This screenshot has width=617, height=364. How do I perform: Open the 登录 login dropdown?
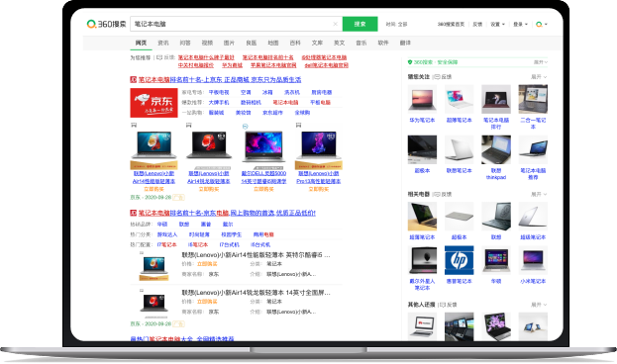pyautogui.click(x=520, y=25)
